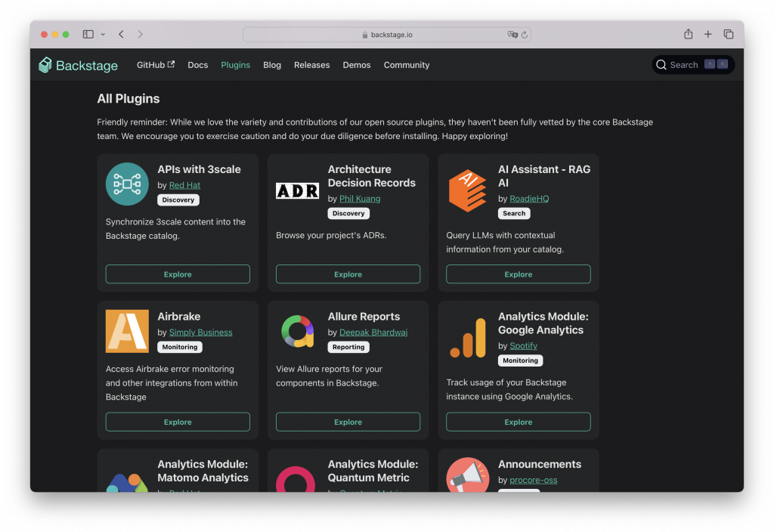774x532 pixels.
Task: Click the Quantum Metric ring logo
Action: pyautogui.click(x=296, y=479)
